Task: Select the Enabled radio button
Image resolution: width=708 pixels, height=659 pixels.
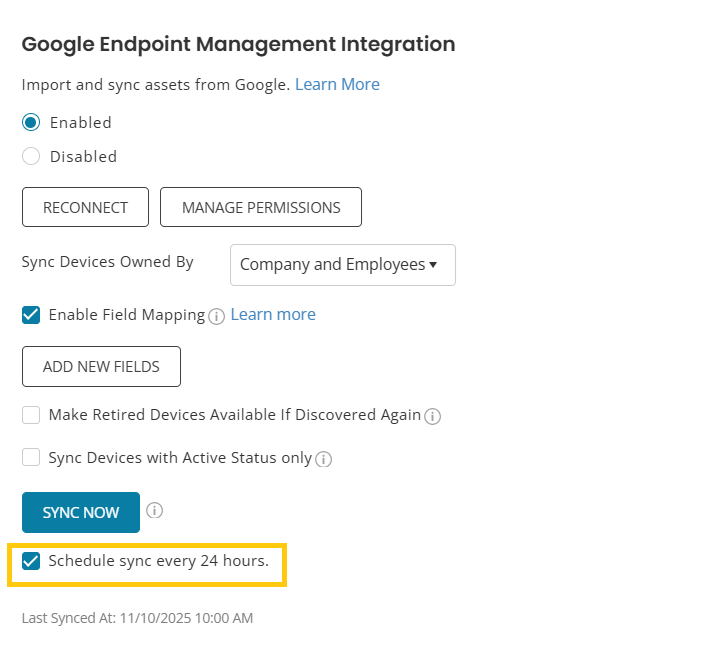Action: pyautogui.click(x=31, y=123)
